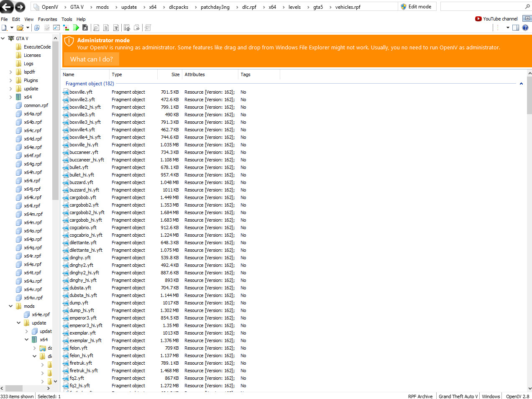
Task: Click the vehicles.rpf breadcrumb segment
Action: (x=348, y=7)
